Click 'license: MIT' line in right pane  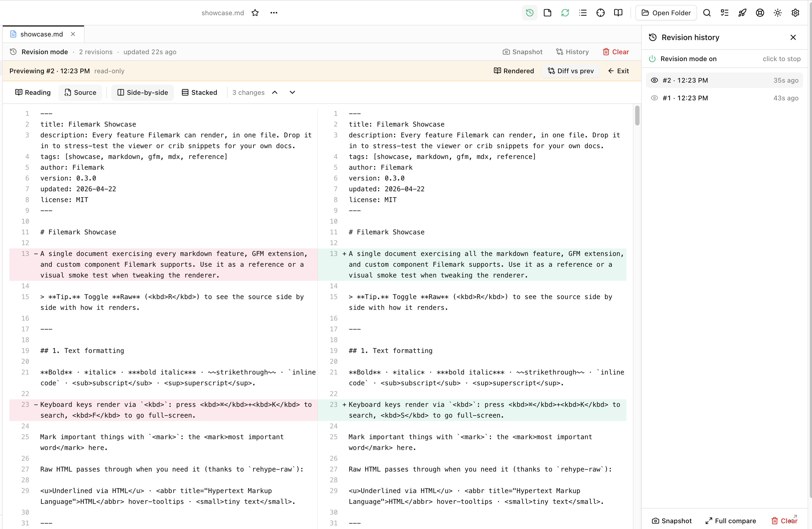pyautogui.click(x=373, y=200)
